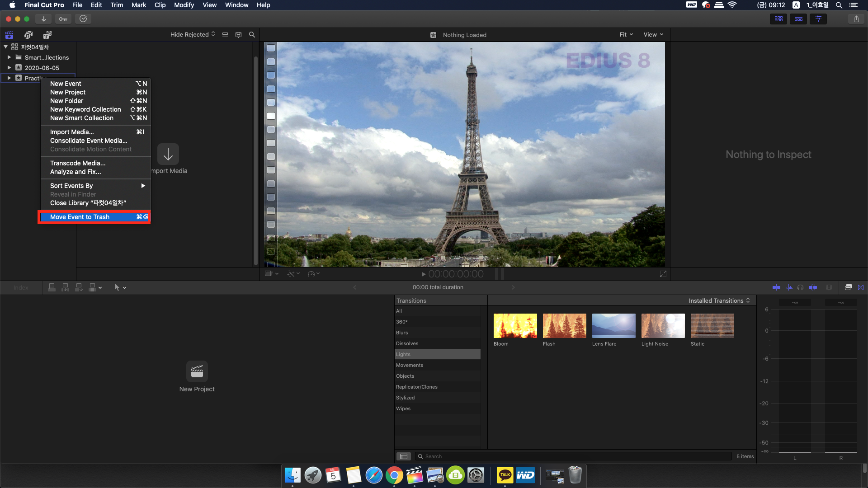The width and height of the screenshot is (868, 488).
Task: Show the Titles and Generators sidebar
Action: tap(47, 35)
